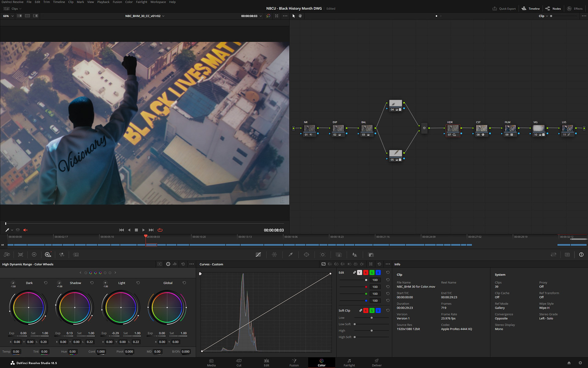The width and height of the screenshot is (588, 368).
Task: Play the clip forward
Action: pos(144,230)
